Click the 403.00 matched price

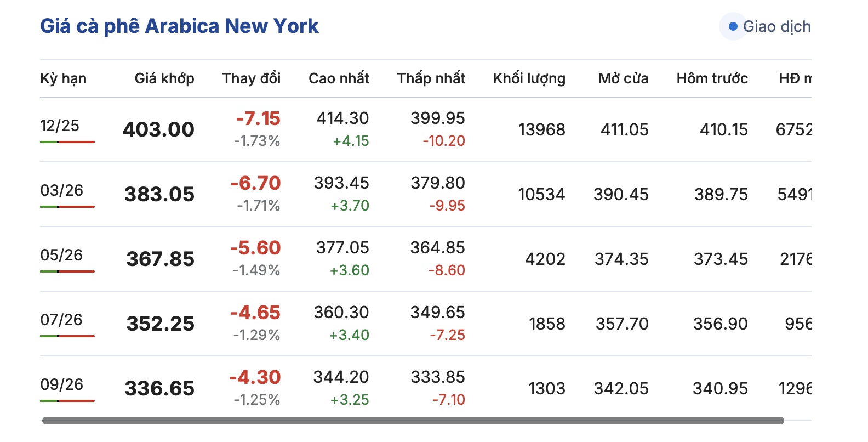pyautogui.click(x=158, y=130)
